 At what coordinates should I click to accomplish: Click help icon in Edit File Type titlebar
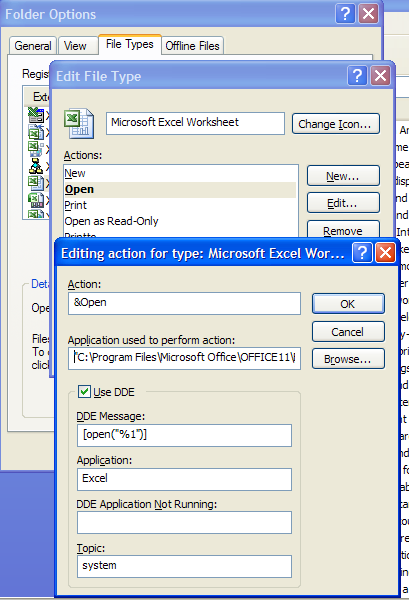coord(357,75)
